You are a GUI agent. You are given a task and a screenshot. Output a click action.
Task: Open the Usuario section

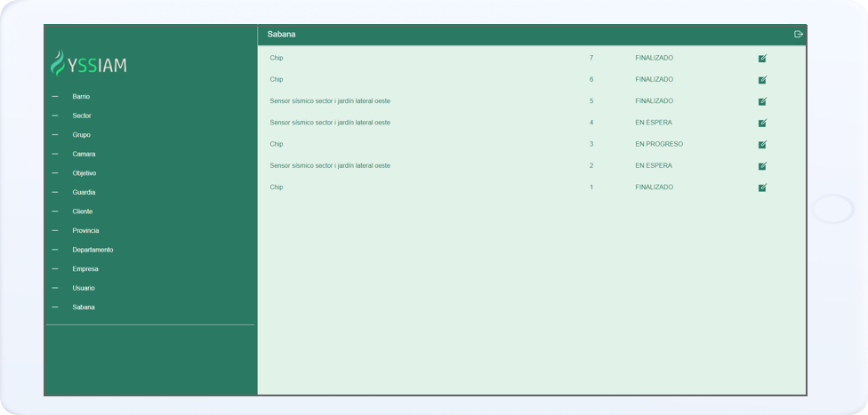tap(84, 288)
